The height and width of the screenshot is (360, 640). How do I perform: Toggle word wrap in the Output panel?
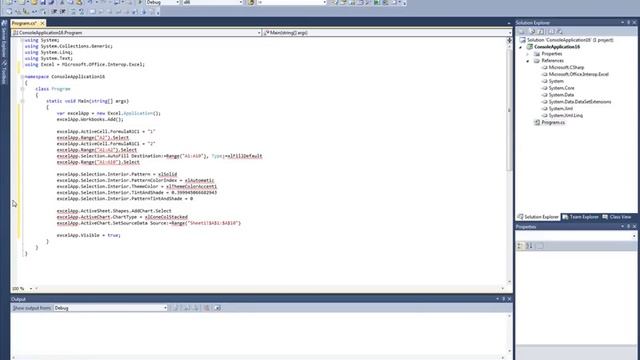[218, 308]
